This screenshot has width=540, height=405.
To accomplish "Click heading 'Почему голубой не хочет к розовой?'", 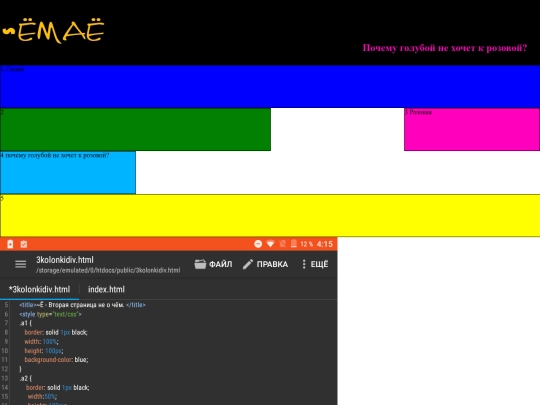I will pos(445,48).
